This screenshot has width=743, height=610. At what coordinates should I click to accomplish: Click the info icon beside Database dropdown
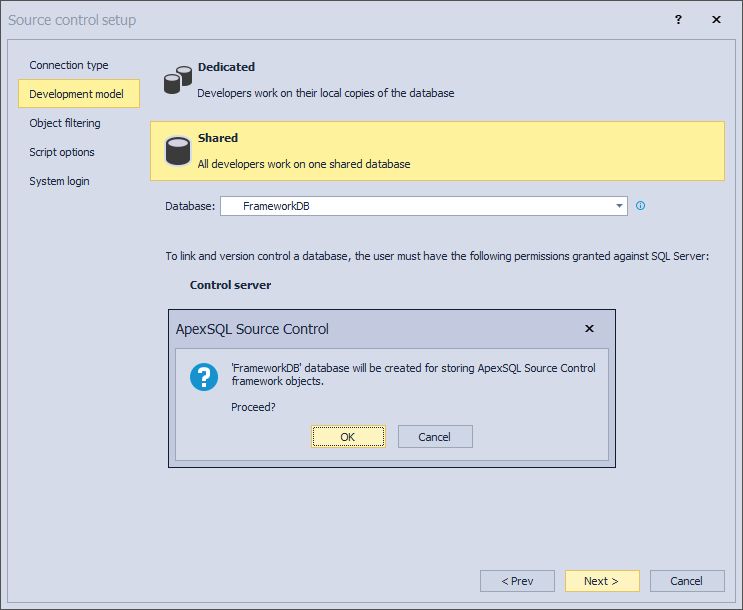pyautogui.click(x=640, y=206)
